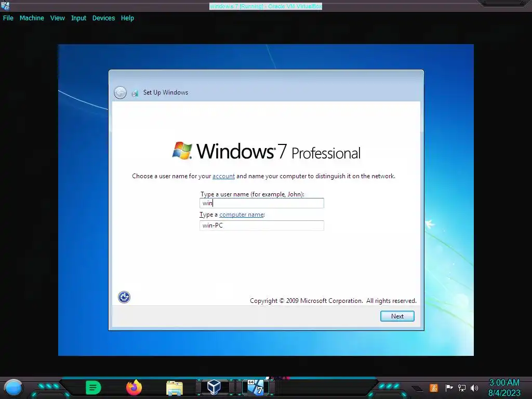Click the clock showing 3:00 AM
Image resolution: width=532 pixels, height=399 pixels.
[504, 383]
